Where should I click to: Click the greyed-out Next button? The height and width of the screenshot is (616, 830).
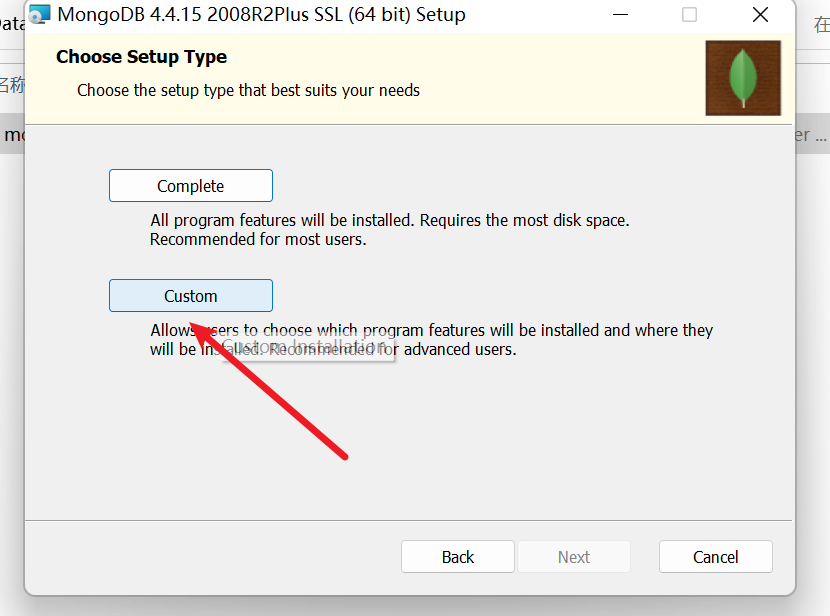(x=574, y=557)
